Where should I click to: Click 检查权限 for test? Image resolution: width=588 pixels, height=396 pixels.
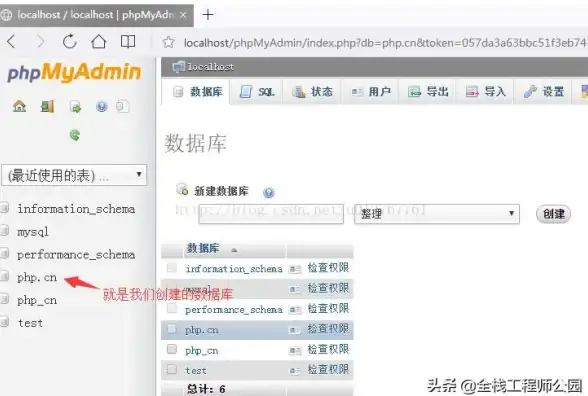[x=328, y=370]
